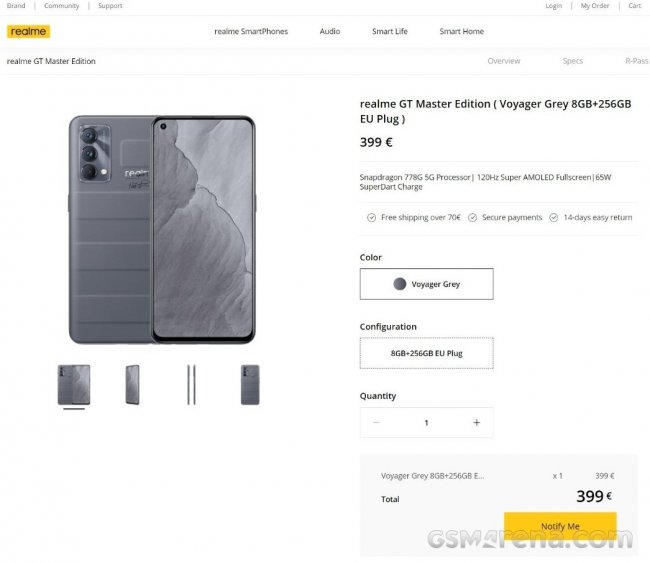Open the Smart Life menu

click(x=390, y=31)
